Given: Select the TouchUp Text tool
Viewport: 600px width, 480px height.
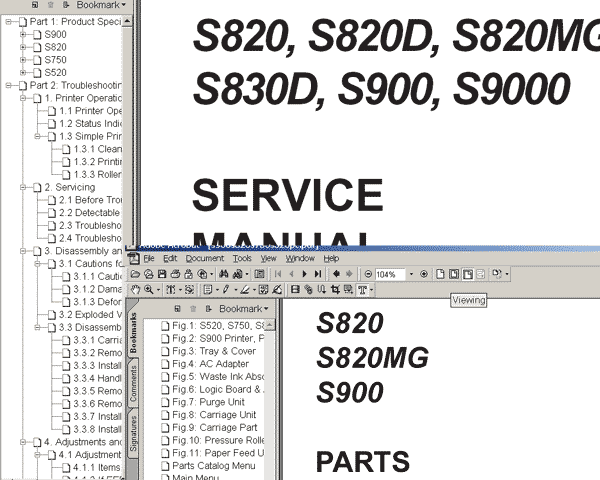Looking at the screenshot, I should click(362, 290).
